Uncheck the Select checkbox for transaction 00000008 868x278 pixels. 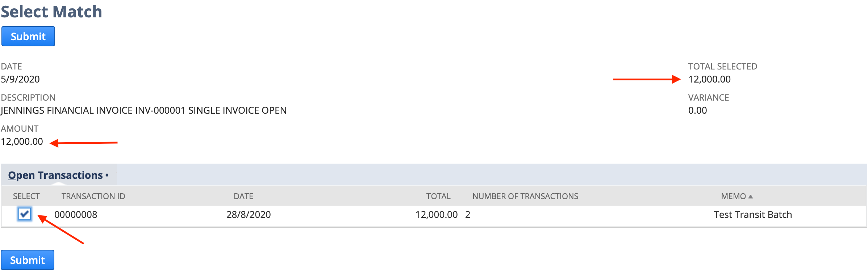pos(25,214)
